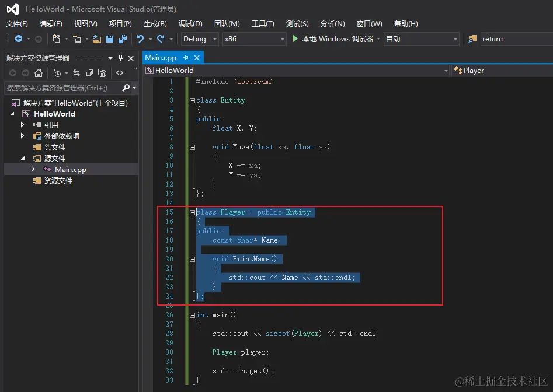Open the 项目(P) menu
Screen dimensions: 553x392
tap(120, 23)
